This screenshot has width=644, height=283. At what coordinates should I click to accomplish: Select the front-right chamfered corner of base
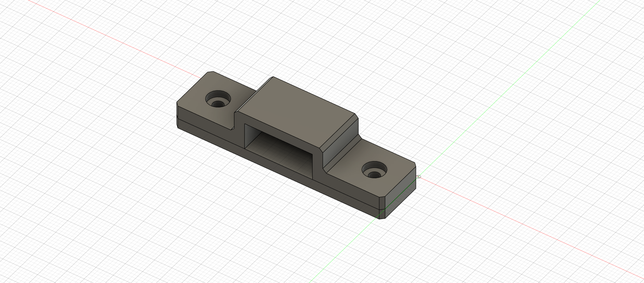[382, 208]
